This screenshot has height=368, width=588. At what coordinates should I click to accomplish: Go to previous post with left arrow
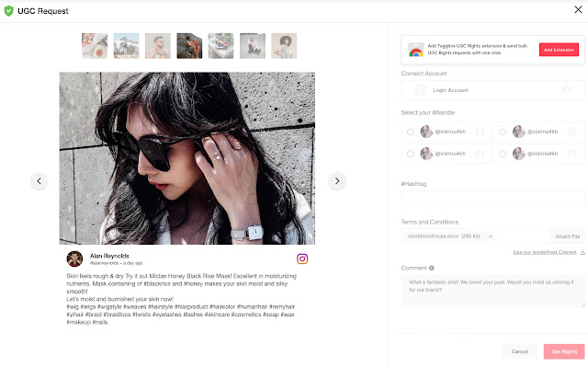point(39,181)
